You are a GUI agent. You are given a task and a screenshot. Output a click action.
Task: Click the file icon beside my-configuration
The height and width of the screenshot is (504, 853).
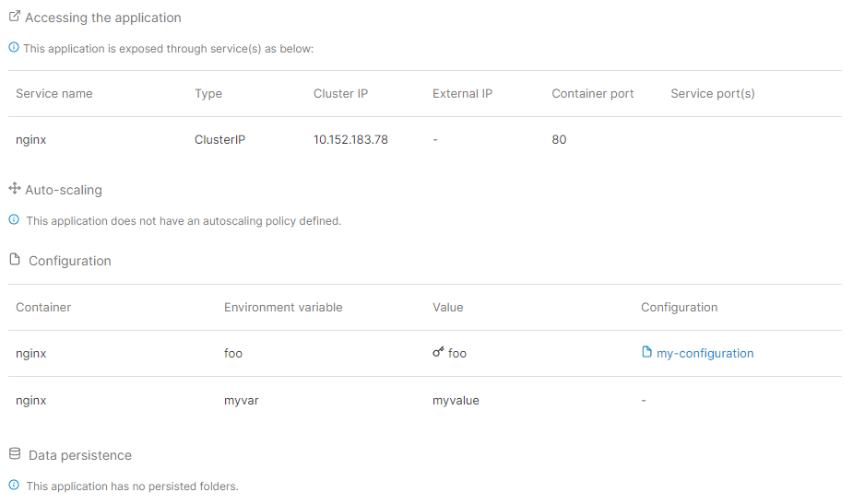coord(646,352)
